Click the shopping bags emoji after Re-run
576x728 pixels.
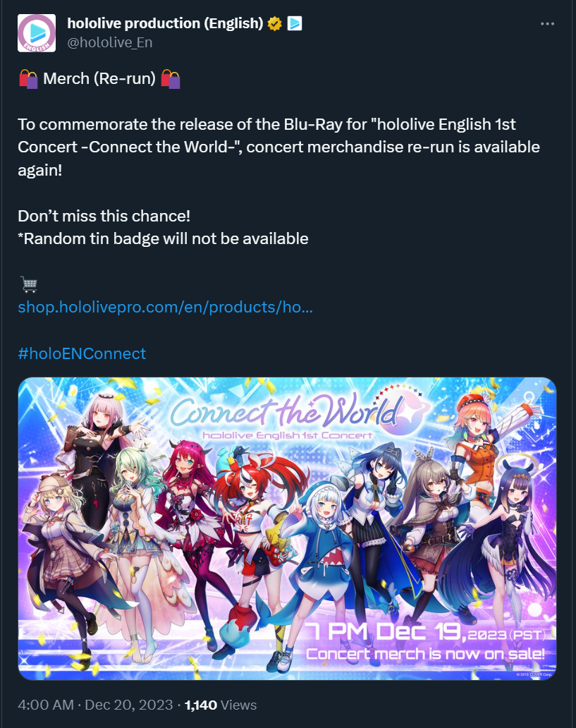click(x=171, y=78)
